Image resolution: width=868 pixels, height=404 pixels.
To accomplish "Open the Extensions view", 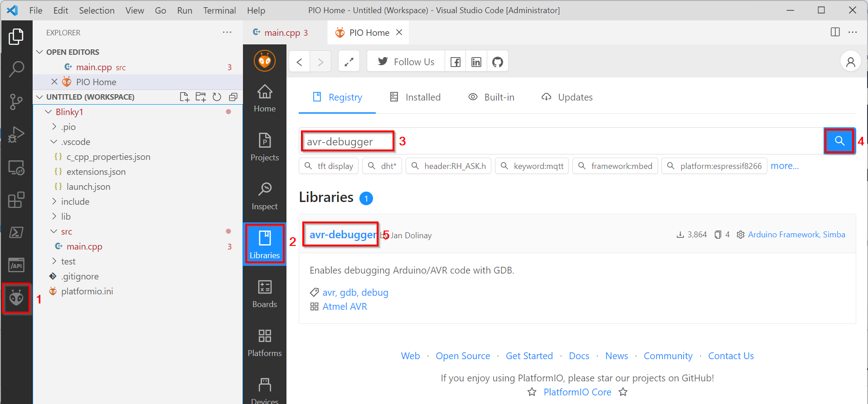I will [16, 200].
